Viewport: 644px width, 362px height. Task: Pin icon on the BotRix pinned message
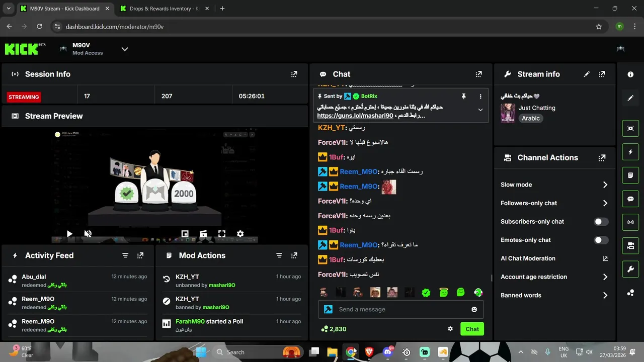[x=464, y=96]
